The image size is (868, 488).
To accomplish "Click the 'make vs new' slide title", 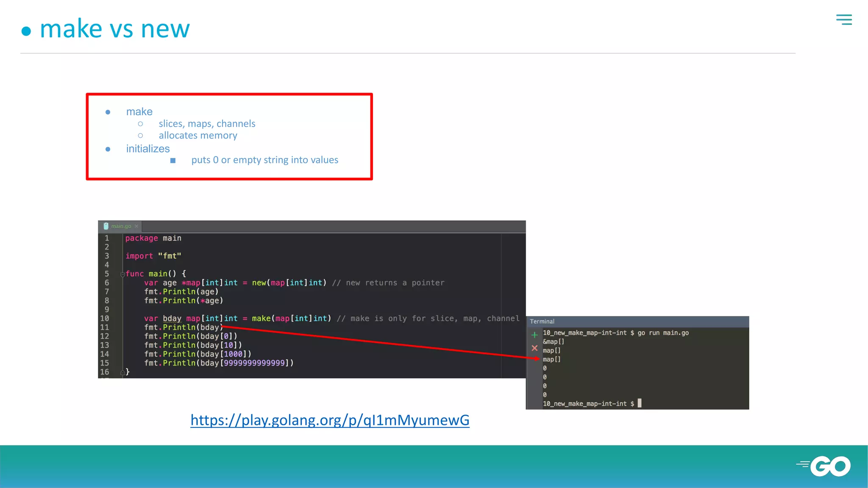I will click(x=114, y=29).
